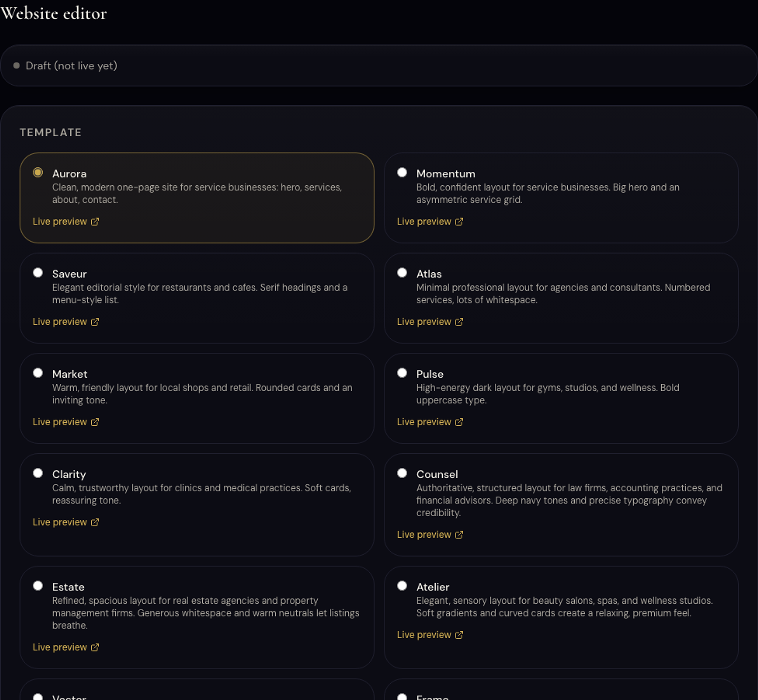Open Momentum Live preview link
758x700 pixels.
click(x=430, y=221)
